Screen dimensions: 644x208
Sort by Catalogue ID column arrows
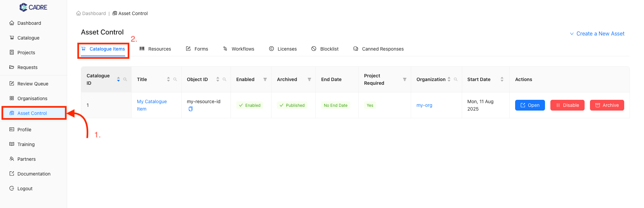pyautogui.click(x=118, y=79)
